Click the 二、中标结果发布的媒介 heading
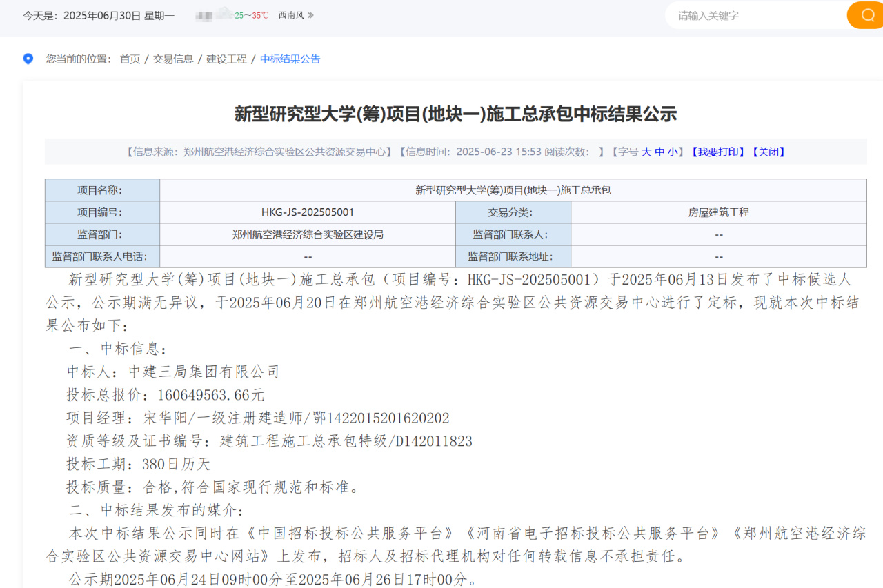This screenshot has width=883, height=588. click(156, 511)
